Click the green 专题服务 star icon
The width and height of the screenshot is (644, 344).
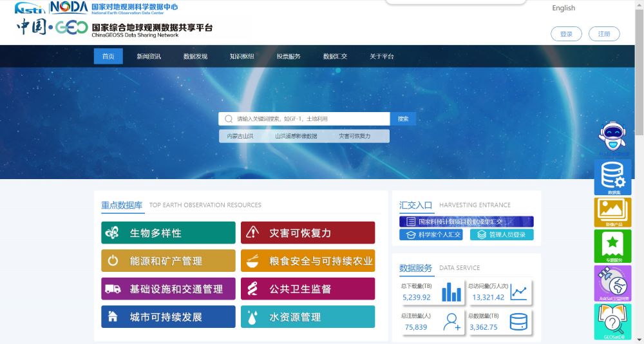coord(612,245)
